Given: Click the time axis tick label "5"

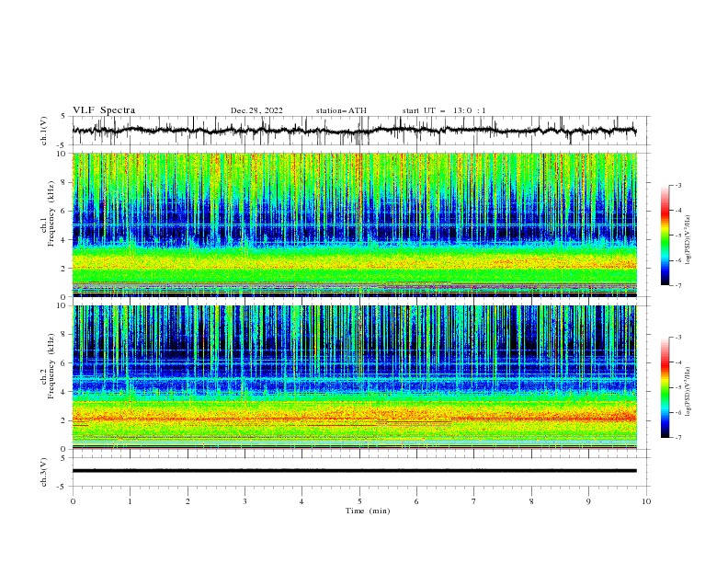Looking at the screenshot, I should (x=359, y=501).
